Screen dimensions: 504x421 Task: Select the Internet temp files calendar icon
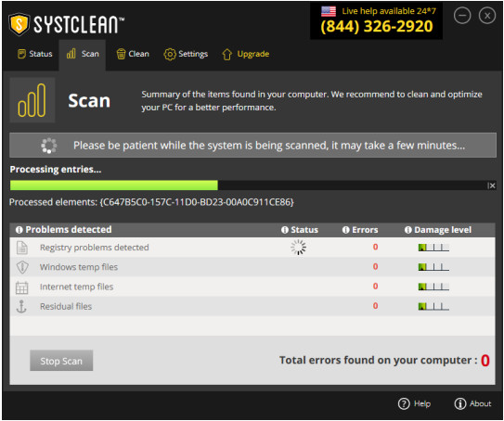point(22,287)
